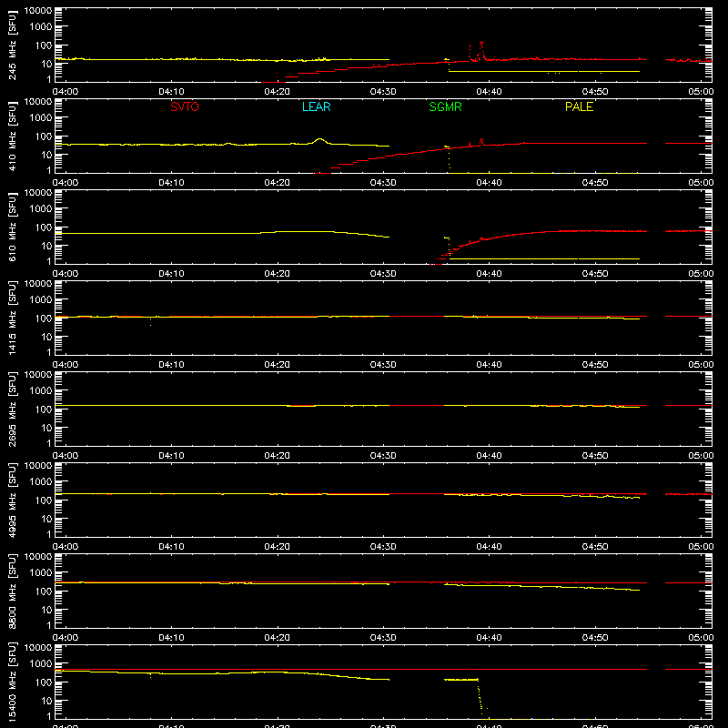Click 04:20 time label under 8800 MHz plot
The image size is (728, 728).
point(277,638)
